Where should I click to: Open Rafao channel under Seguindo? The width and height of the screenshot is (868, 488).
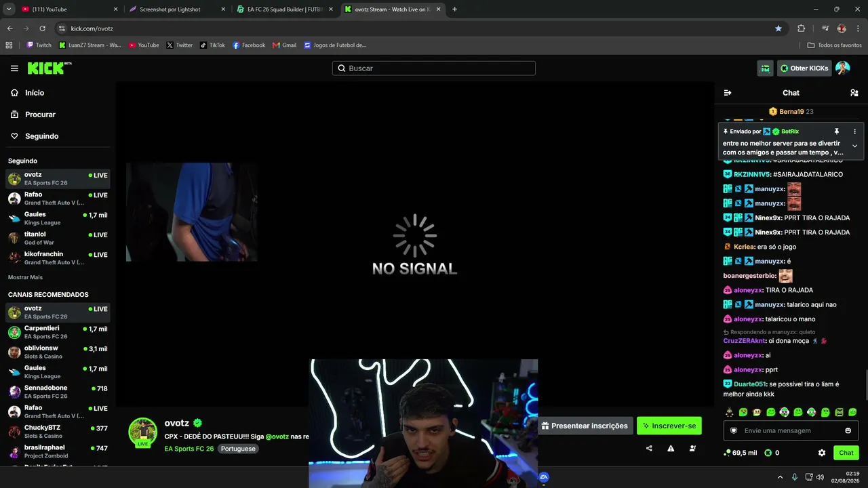coord(58,199)
